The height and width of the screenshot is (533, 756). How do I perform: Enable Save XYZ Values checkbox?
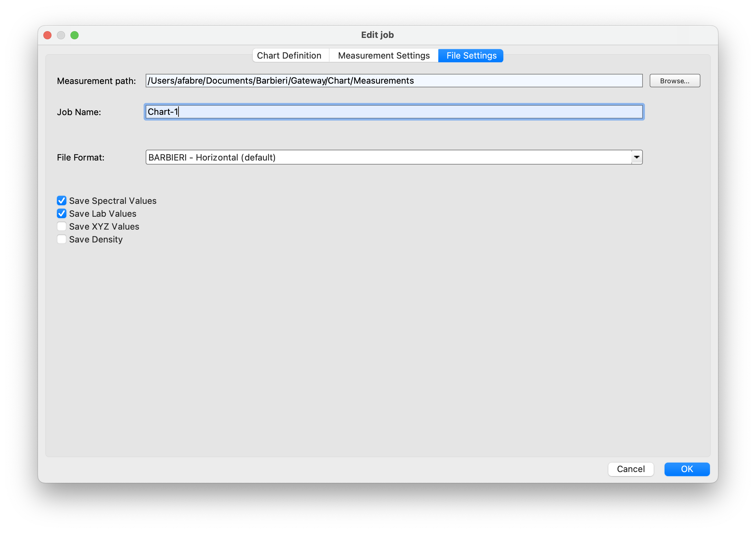pyautogui.click(x=62, y=227)
